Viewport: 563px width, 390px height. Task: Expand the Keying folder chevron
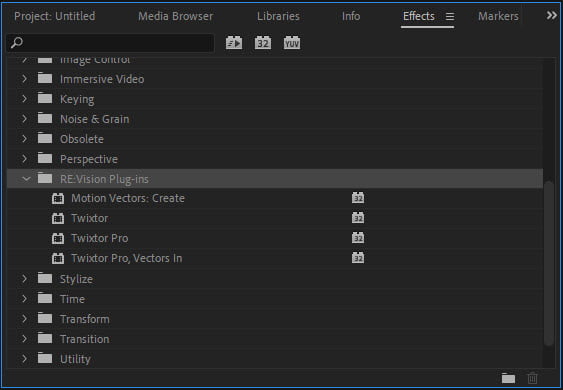click(x=24, y=98)
